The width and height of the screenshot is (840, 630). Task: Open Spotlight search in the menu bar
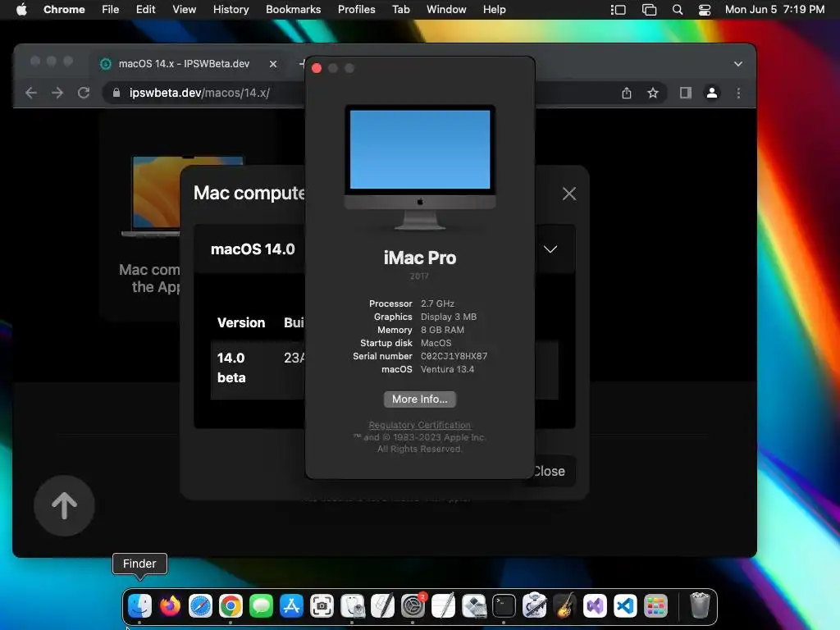click(677, 10)
